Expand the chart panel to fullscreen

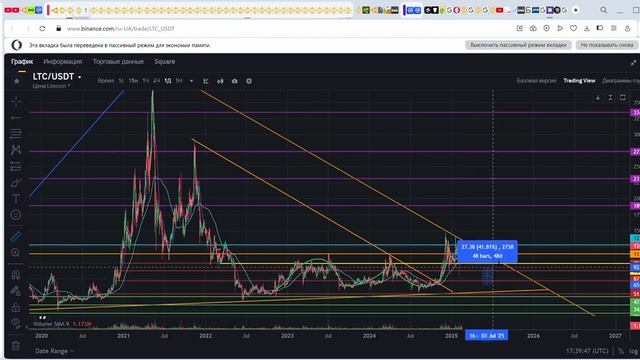(633, 63)
